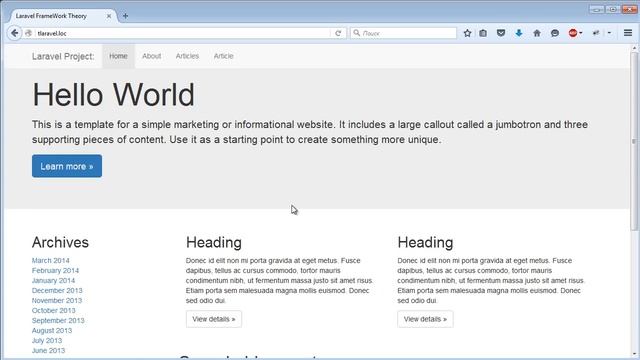Open the About navigation item
This screenshot has width=640, height=360.
[x=151, y=56]
